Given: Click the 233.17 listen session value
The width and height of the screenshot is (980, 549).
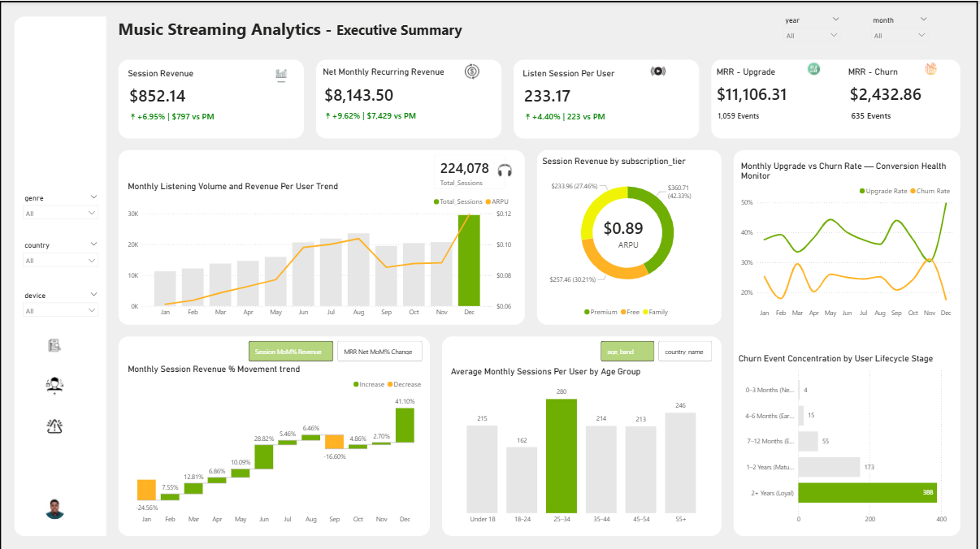Looking at the screenshot, I should 547,96.
